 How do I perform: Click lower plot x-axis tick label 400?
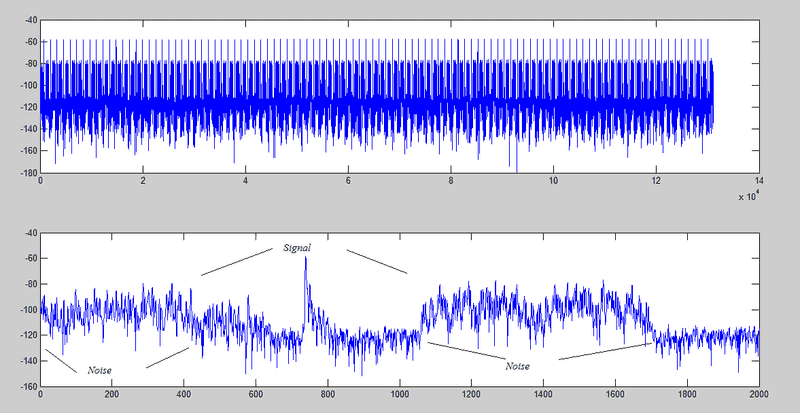pos(183,395)
